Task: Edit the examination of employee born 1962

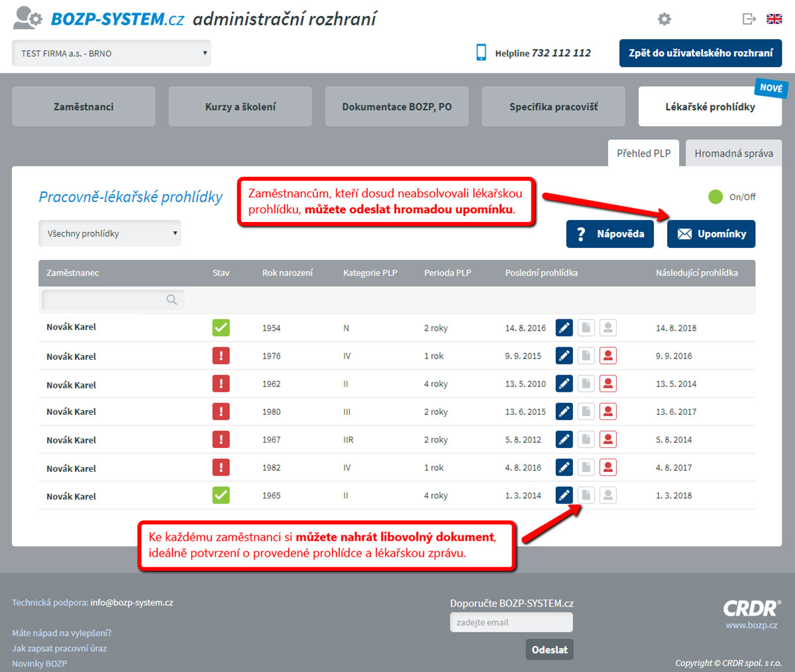Action: tap(564, 384)
